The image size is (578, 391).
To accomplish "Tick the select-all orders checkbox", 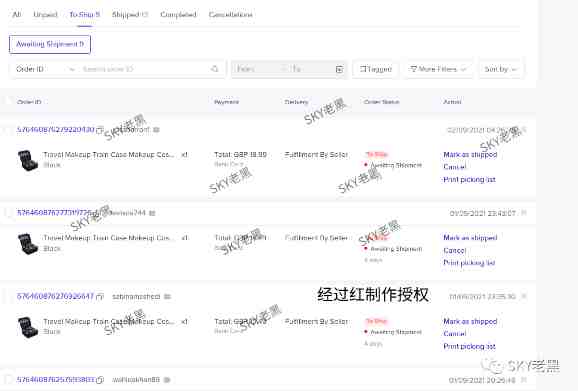I will [x=8, y=101].
